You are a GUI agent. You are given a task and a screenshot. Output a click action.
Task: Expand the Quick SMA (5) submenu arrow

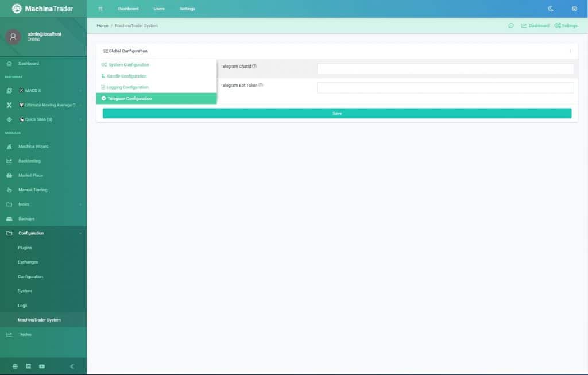(x=80, y=119)
